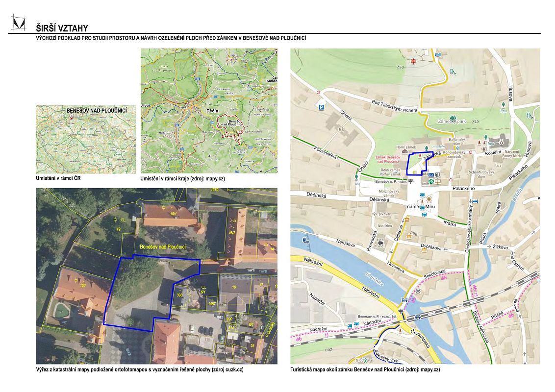Click the bed icon on Československé armády street

[x=475, y=201]
